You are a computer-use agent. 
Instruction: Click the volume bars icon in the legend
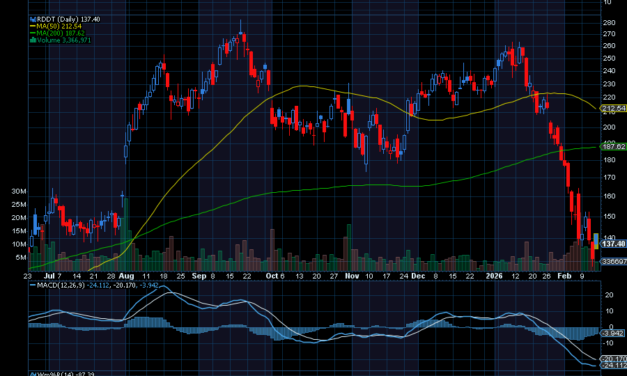pos(33,40)
